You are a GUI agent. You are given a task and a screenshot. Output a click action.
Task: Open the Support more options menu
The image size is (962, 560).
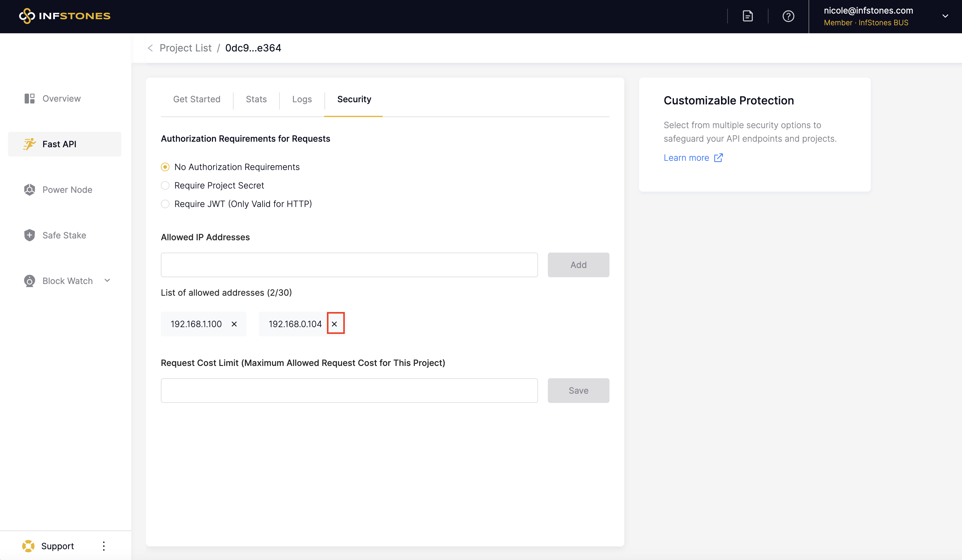[x=104, y=546]
